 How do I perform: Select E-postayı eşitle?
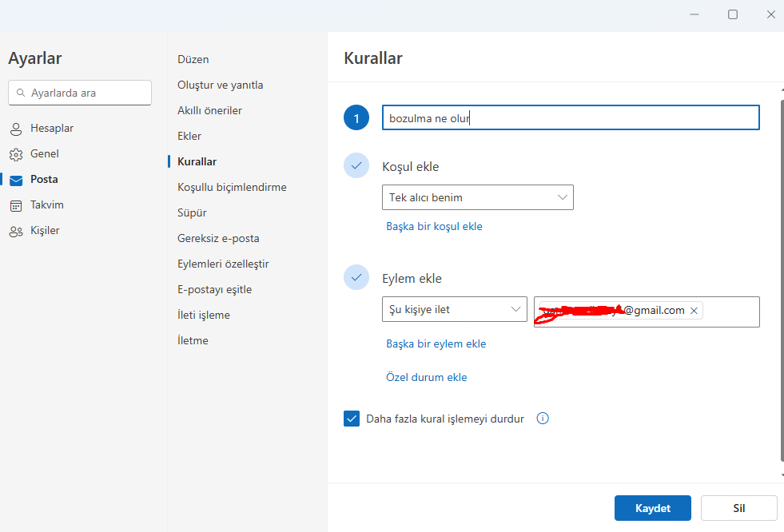pyautogui.click(x=214, y=290)
